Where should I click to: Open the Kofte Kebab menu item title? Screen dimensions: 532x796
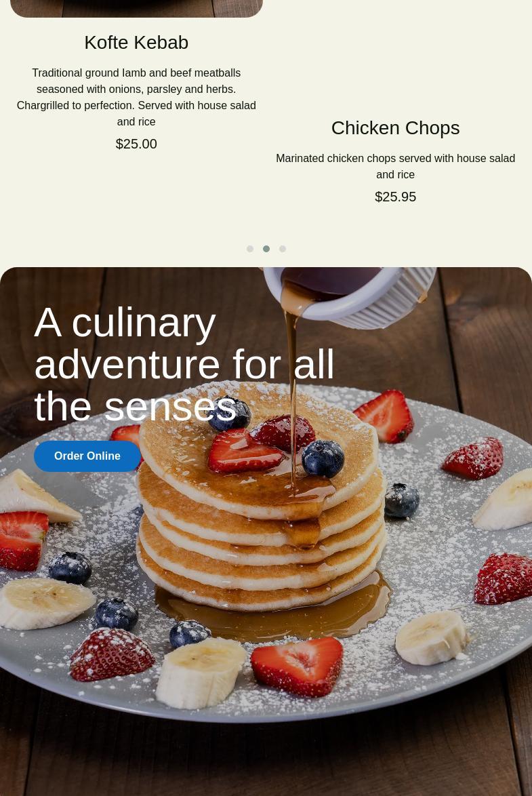[x=136, y=43]
